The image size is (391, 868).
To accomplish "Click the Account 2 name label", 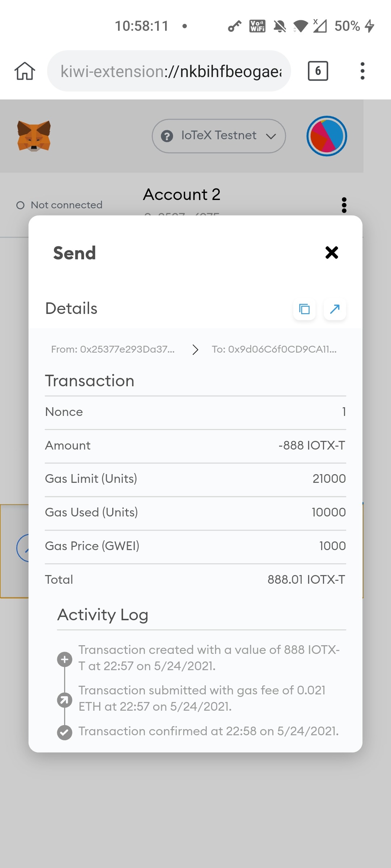I will click(x=182, y=195).
